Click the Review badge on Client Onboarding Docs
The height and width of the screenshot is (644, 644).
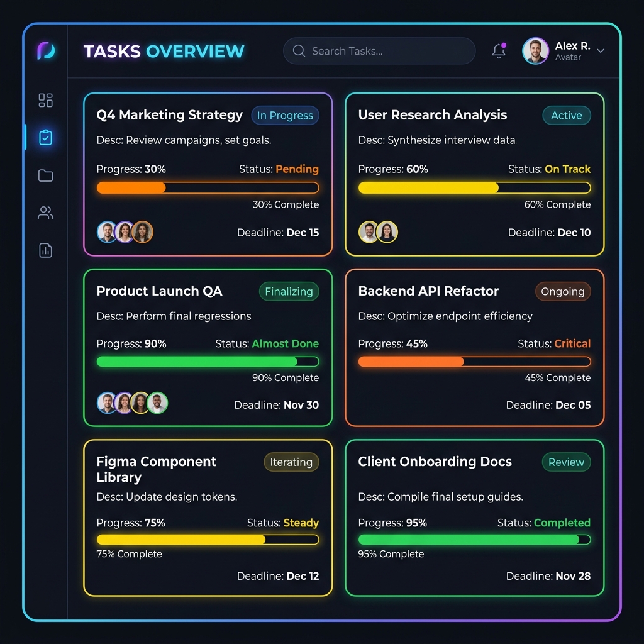(x=567, y=462)
